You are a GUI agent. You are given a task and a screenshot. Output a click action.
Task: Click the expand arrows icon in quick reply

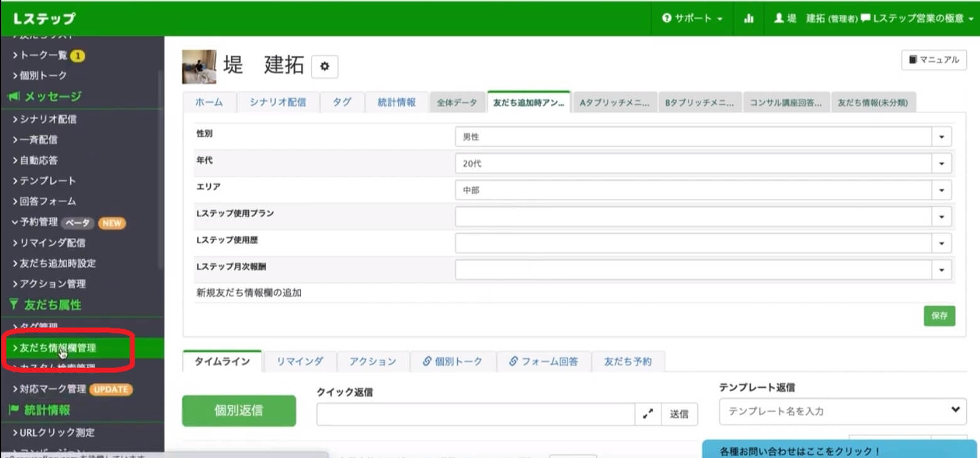(x=648, y=414)
